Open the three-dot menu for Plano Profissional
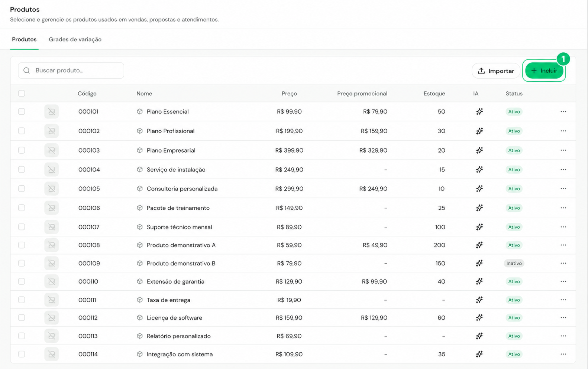The width and height of the screenshot is (588, 369). point(563,131)
